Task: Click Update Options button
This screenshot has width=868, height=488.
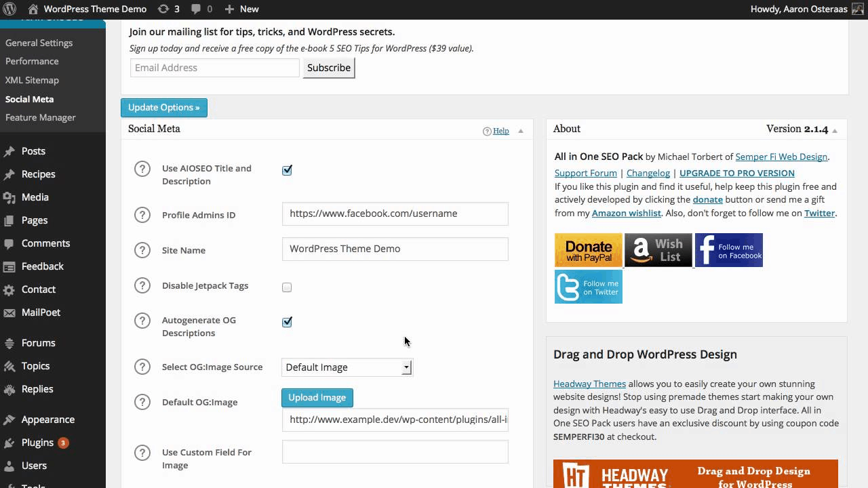Action: click(x=164, y=107)
